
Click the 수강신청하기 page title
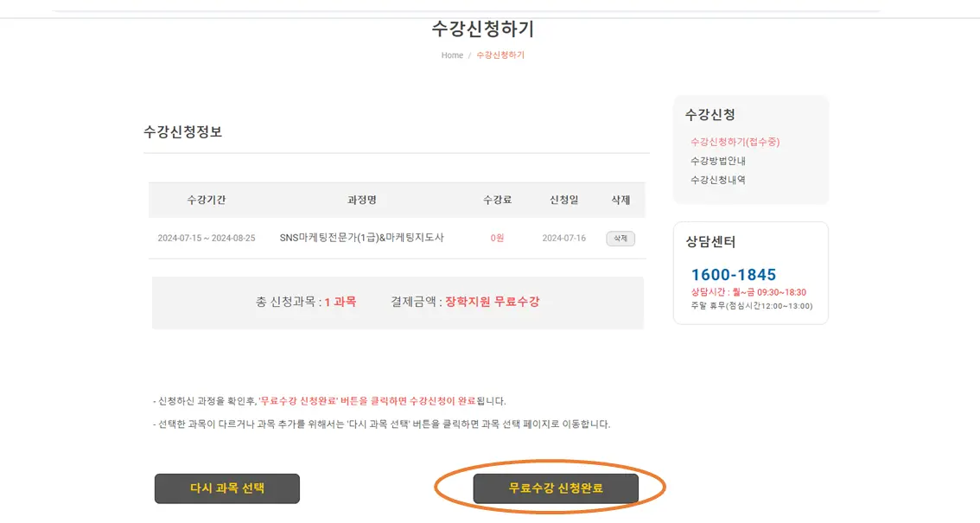coord(482,29)
